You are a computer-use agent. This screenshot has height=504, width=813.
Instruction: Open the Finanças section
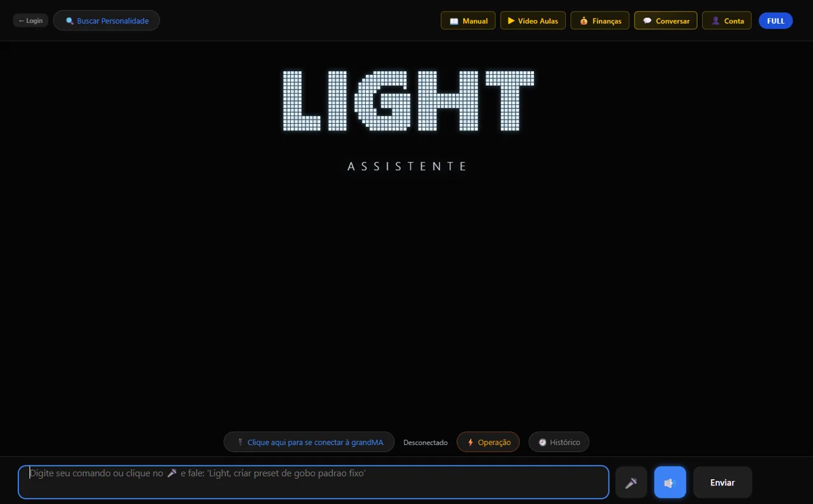point(600,20)
